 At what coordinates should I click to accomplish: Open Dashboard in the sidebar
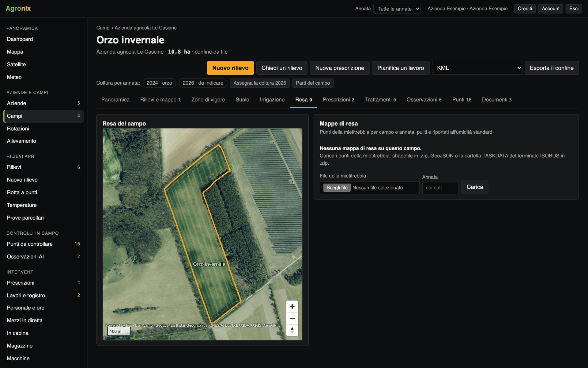[x=43, y=39]
